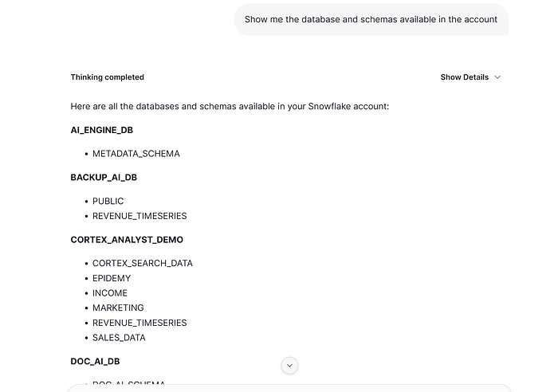Select the CORTEX_ANALYST_DEMO database heading
Screen dimensions: 558x392
click(x=127, y=239)
